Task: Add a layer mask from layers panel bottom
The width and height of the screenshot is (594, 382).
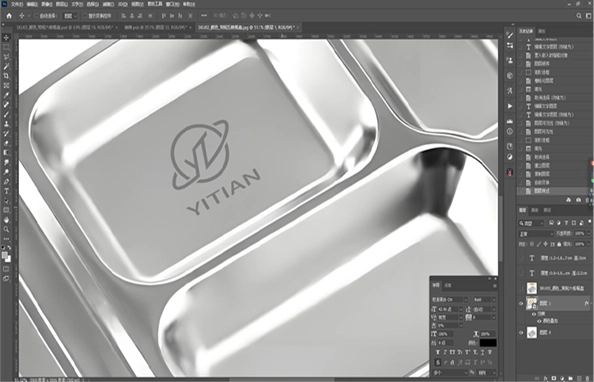Action: (554, 378)
